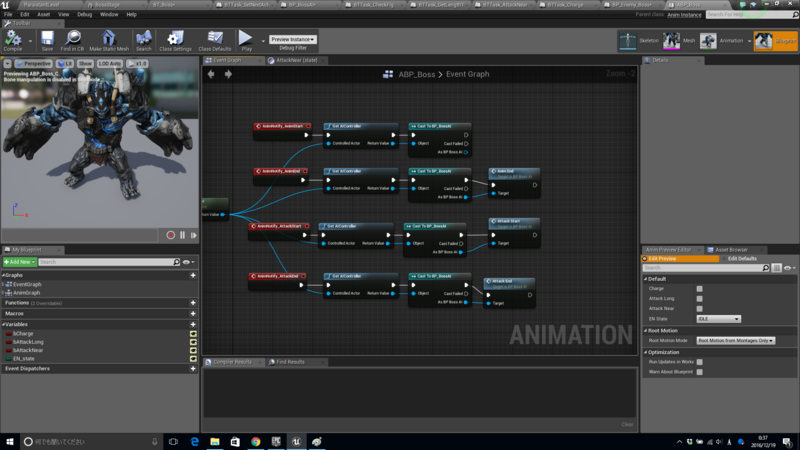Click the Find in CB icon

(x=72, y=40)
